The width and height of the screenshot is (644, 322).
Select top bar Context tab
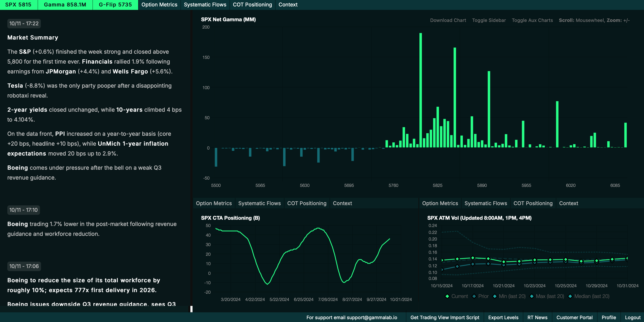[288, 5]
